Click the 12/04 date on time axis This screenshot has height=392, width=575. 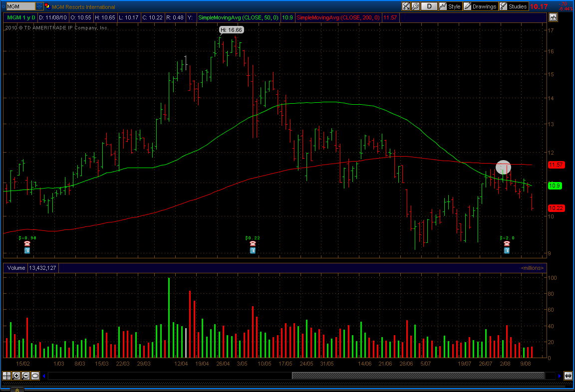[x=181, y=364]
